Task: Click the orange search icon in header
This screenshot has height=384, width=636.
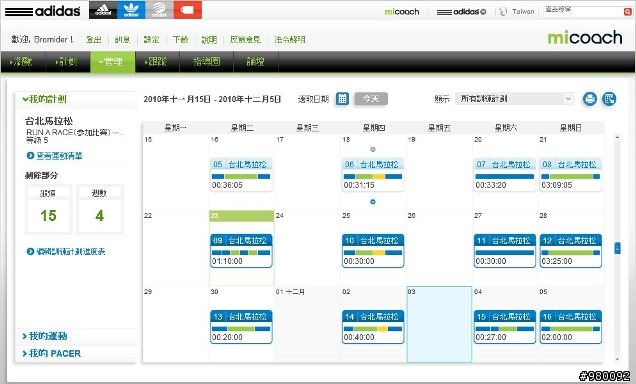Action: point(627,12)
